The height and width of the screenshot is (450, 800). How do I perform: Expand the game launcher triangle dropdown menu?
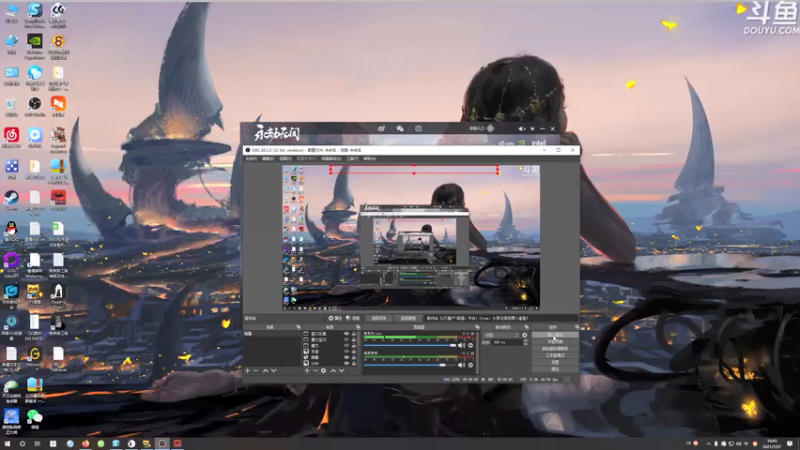[532, 129]
